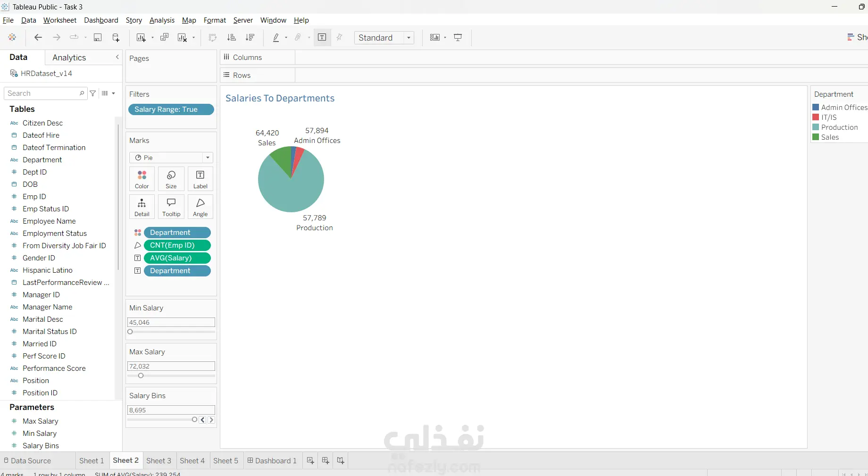Toggle Show Mark Labels button
The image size is (868, 476).
[322, 37]
